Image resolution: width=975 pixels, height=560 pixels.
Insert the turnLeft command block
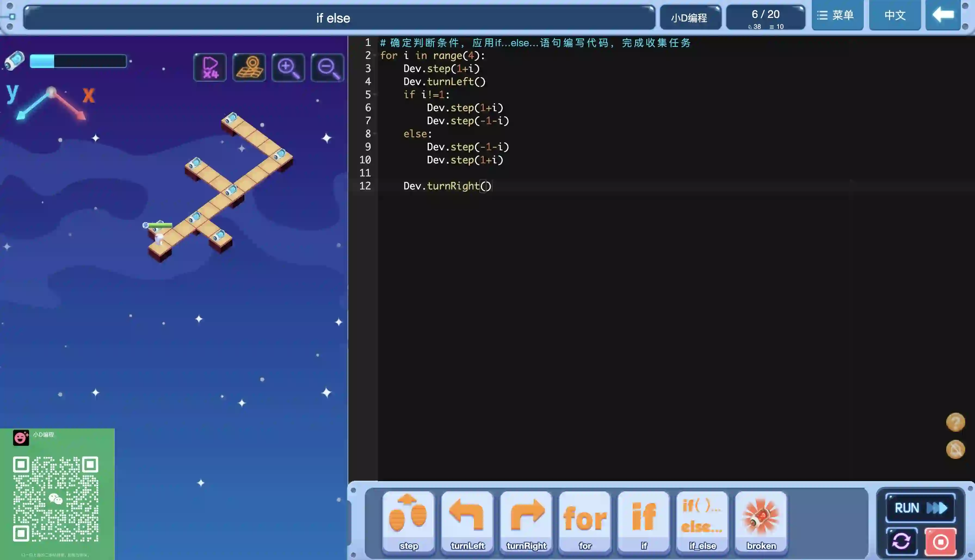pos(467,521)
